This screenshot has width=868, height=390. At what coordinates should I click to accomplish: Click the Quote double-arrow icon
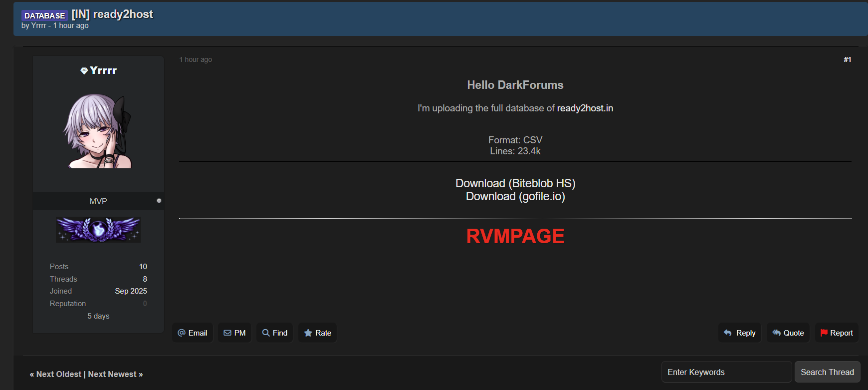click(776, 333)
